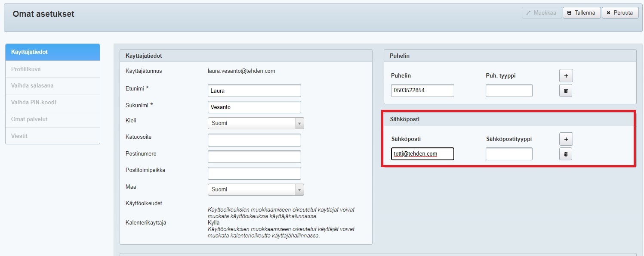This screenshot has height=256, width=644.
Task: Go to the Vaihda PIN-koodi tab
Action: coord(52,103)
